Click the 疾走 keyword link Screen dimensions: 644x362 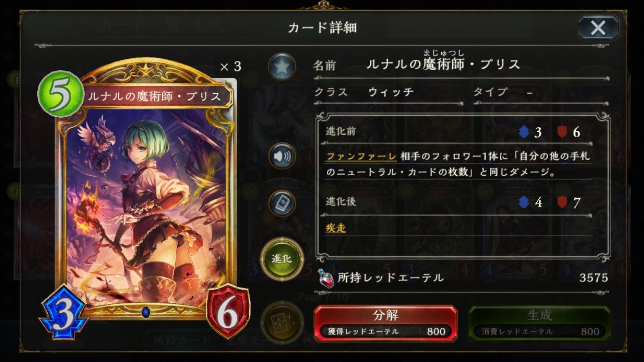336,228
